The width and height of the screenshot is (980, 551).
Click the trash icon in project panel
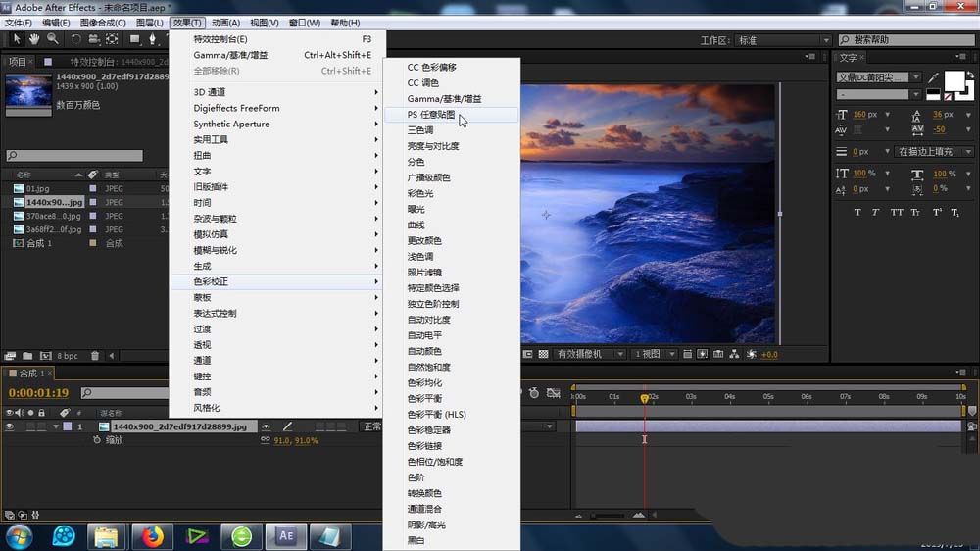tap(94, 356)
